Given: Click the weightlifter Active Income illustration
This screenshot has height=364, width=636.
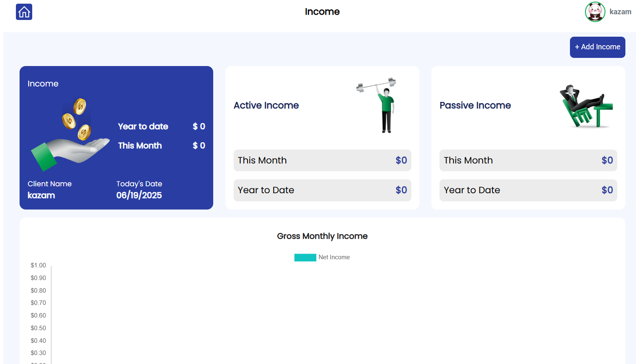Looking at the screenshot, I should 380,105.
